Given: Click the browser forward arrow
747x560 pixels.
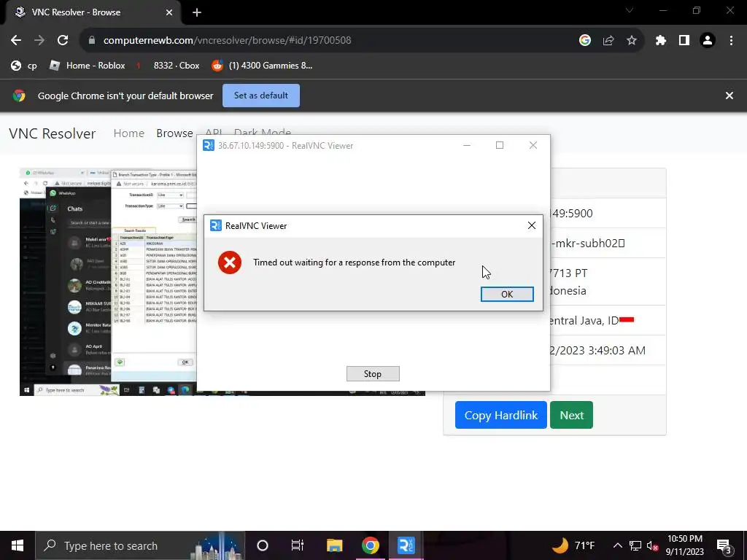Looking at the screenshot, I should pos(39,40).
